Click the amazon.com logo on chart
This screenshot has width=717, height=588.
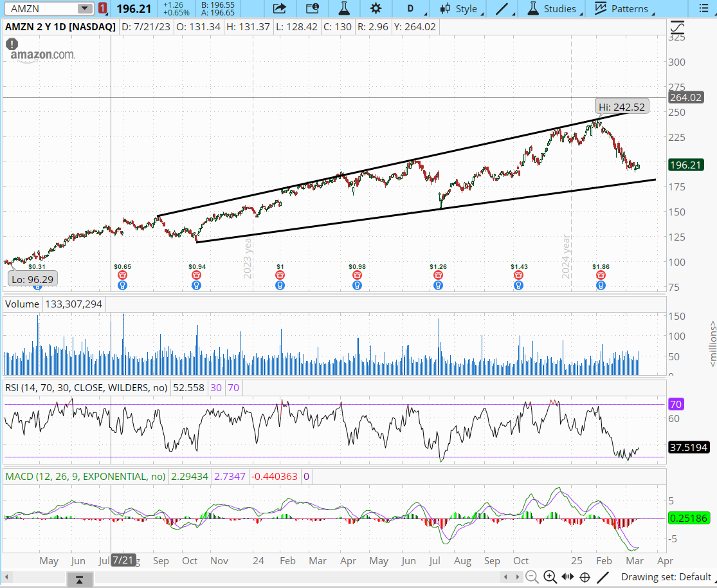click(x=42, y=55)
